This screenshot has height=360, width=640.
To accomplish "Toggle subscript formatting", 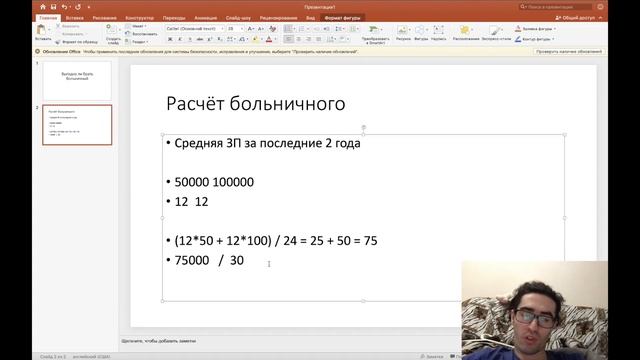I will 220,39.
